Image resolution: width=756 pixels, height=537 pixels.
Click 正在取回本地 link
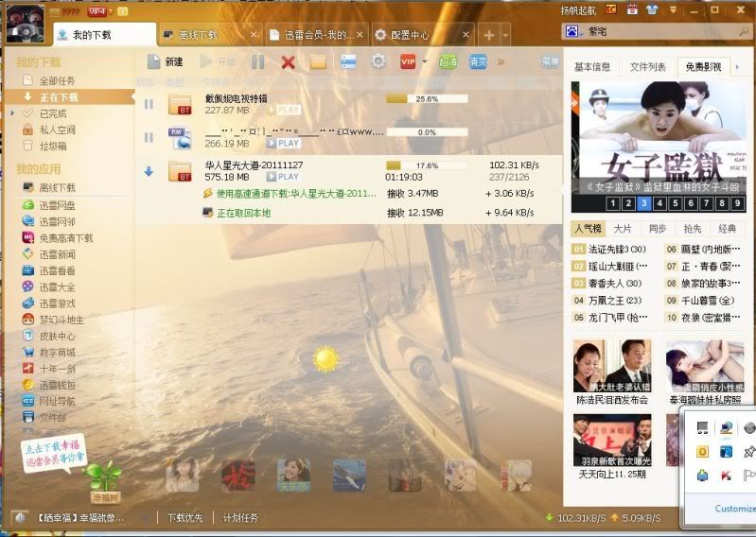(243, 213)
